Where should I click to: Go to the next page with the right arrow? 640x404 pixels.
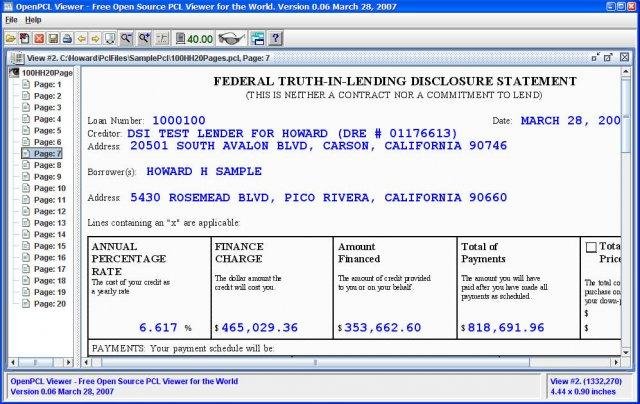click(96, 39)
